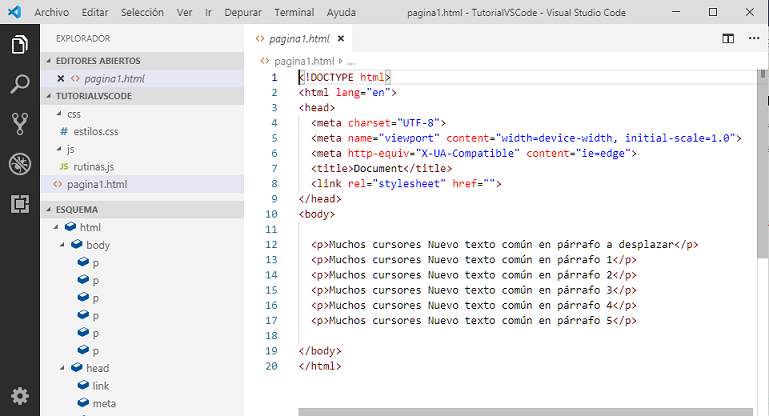Click the head cube icon in the outline
This screenshot has width=769, height=416.
point(77,367)
